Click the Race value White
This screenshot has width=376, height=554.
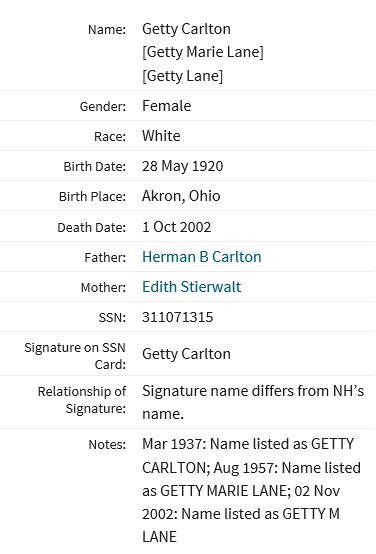(161, 136)
